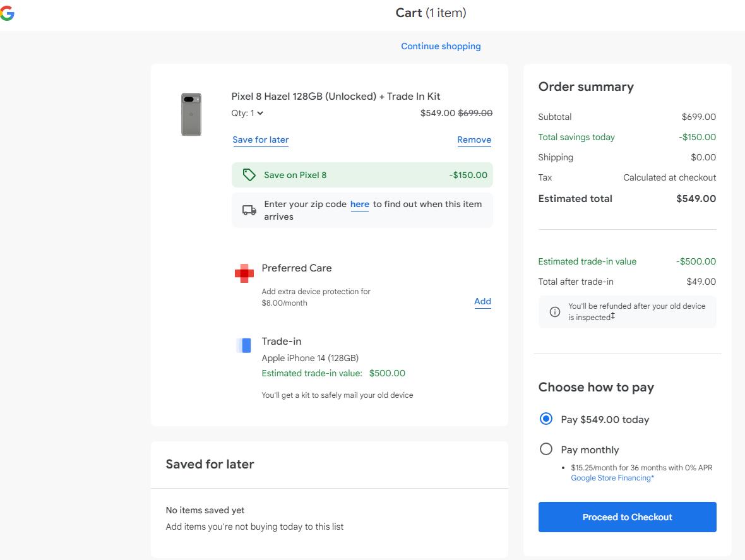This screenshot has width=745, height=560.
Task: Click Total after trade-in $49.00 value
Action: (701, 282)
